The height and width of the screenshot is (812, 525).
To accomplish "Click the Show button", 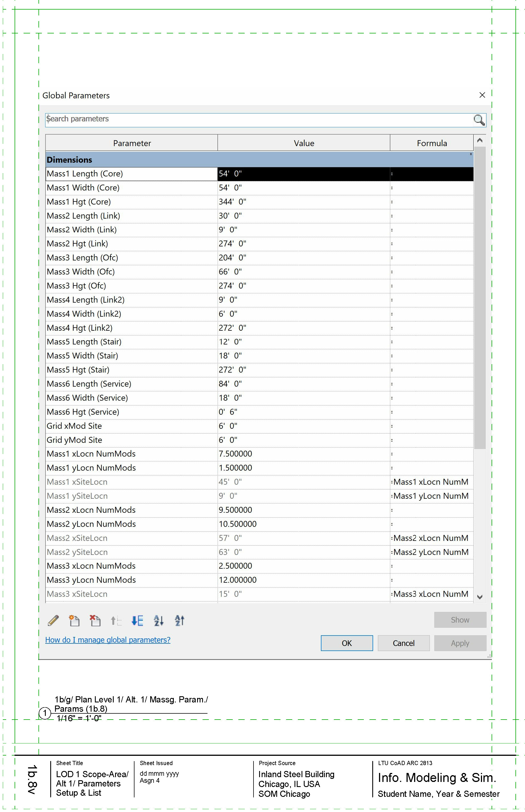I will pos(460,620).
